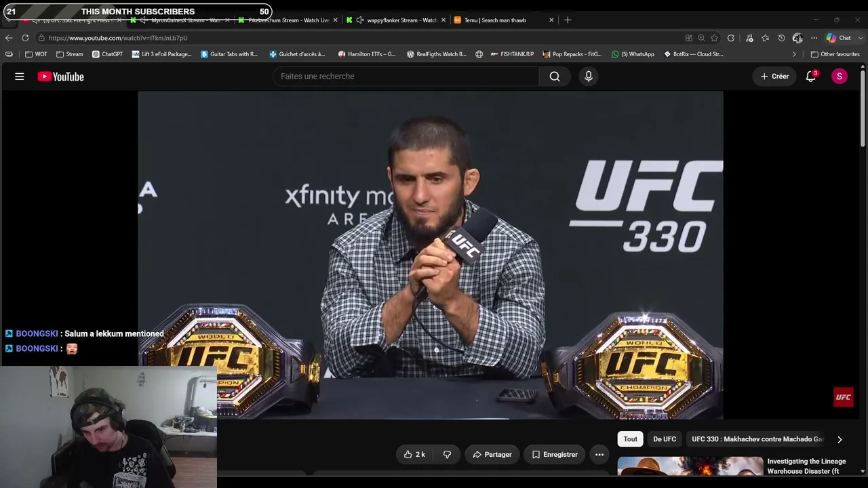Screen dimensions: 868x488
Task: Open Pop Repacks FitGirl bookmark
Action: [x=572, y=54]
